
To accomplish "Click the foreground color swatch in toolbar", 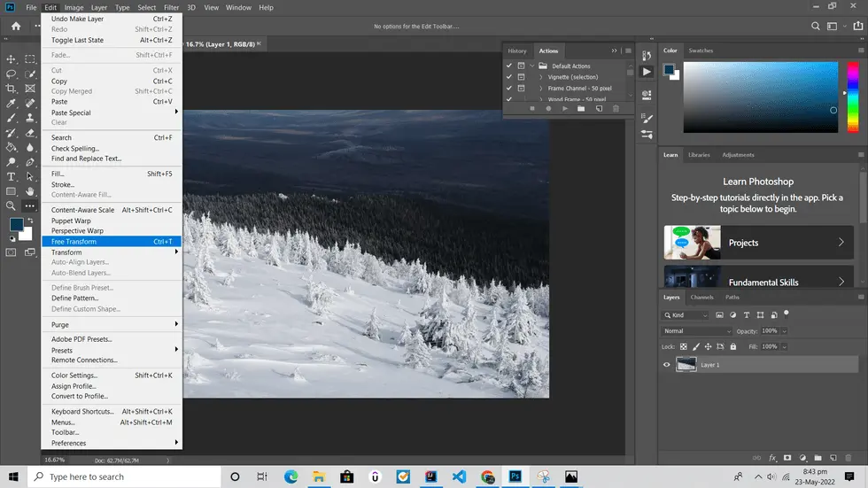I will click(16, 225).
